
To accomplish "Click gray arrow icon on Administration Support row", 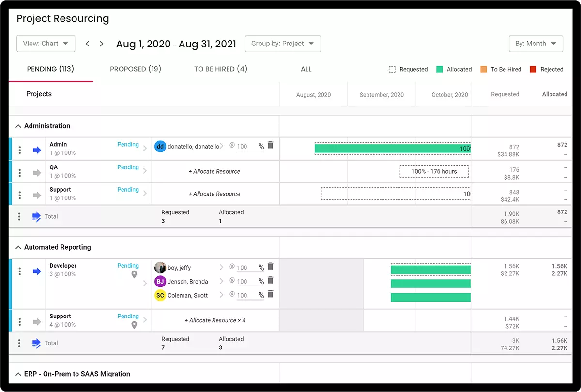I will coord(37,195).
